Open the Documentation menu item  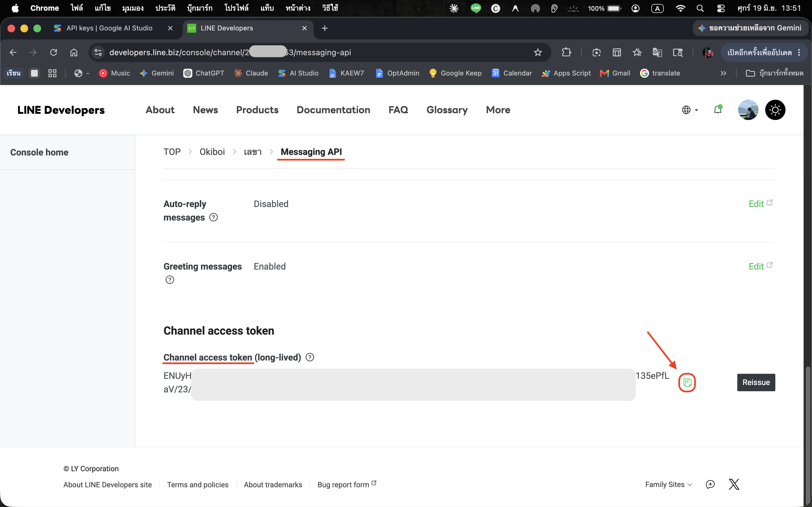tap(333, 110)
